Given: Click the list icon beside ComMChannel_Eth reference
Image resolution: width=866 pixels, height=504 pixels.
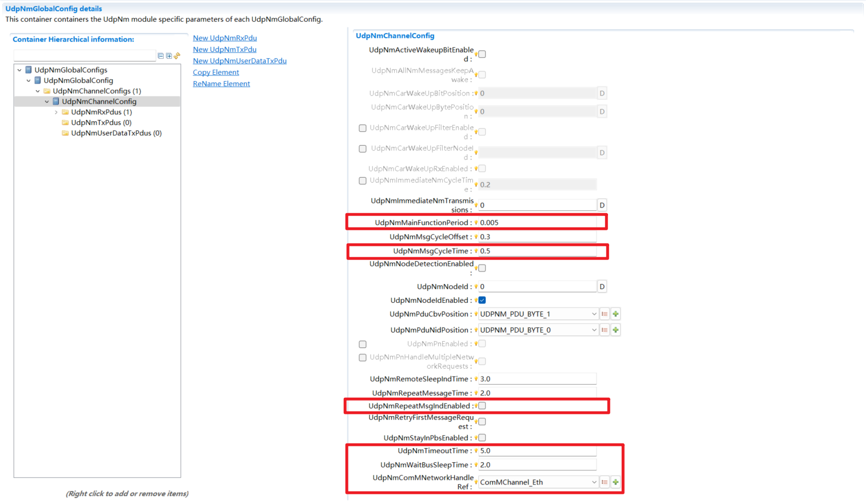Looking at the screenshot, I should coord(605,482).
